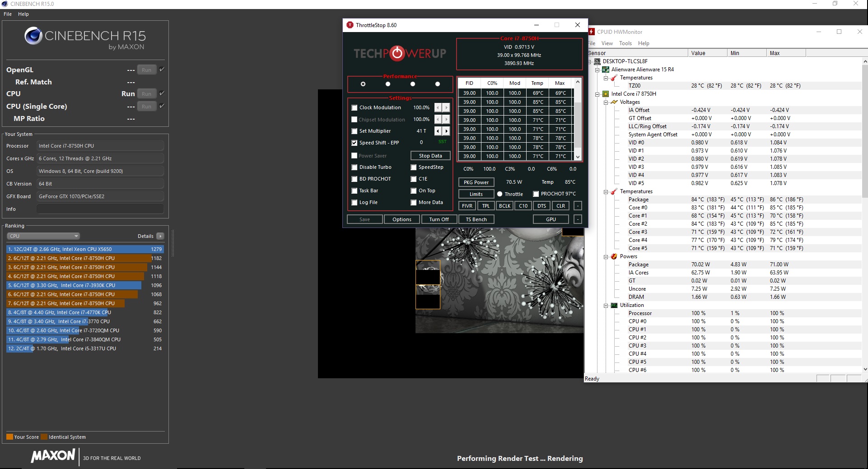Click the Powers flame icon
Viewport: 868px width, 469px height.
click(x=614, y=256)
